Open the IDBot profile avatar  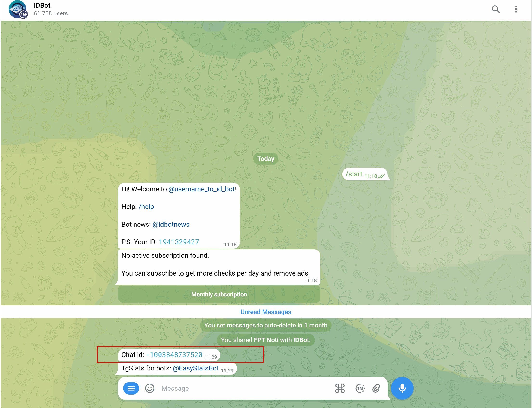(x=18, y=9)
